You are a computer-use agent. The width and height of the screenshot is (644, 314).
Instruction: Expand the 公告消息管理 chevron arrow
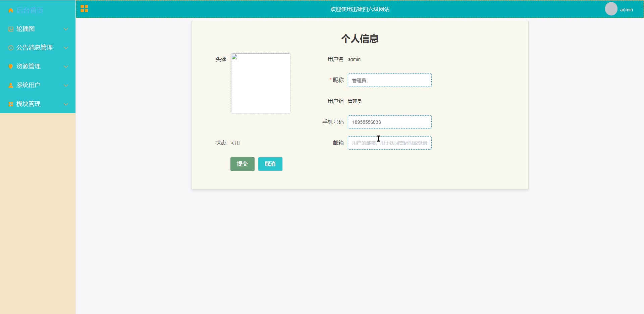click(66, 48)
